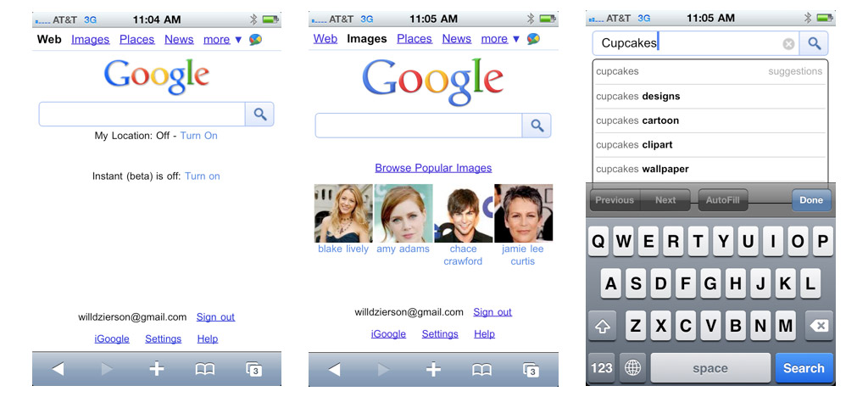Image resolution: width=868 pixels, height=397 pixels.
Task: Turn on Instant (beta)
Action: tap(203, 176)
